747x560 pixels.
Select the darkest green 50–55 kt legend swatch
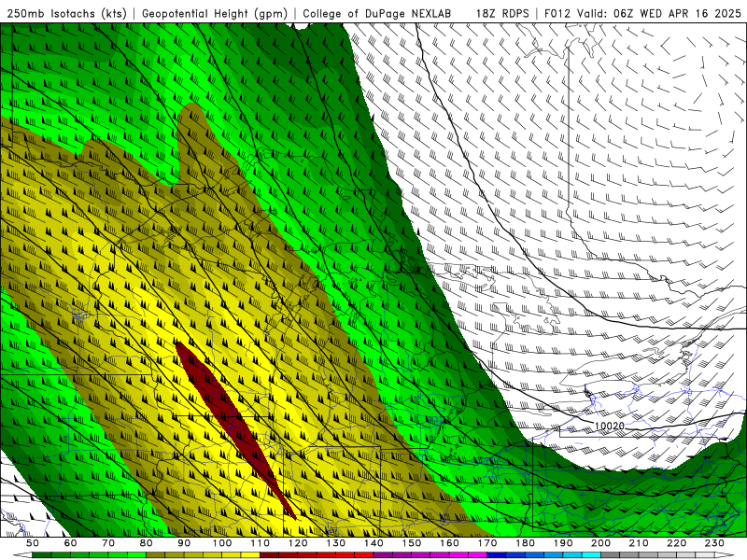point(42,554)
